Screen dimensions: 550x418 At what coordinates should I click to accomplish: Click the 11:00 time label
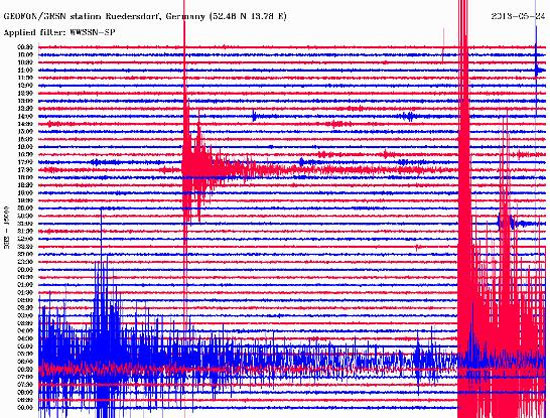pos(25,70)
